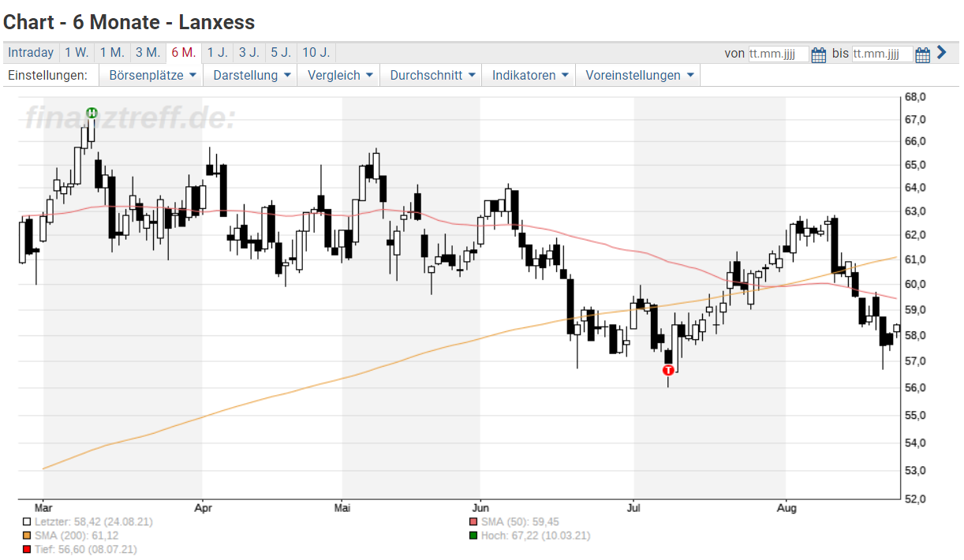Click the 'Apr' x-axis month label
The height and width of the screenshot is (560, 964).
click(203, 508)
